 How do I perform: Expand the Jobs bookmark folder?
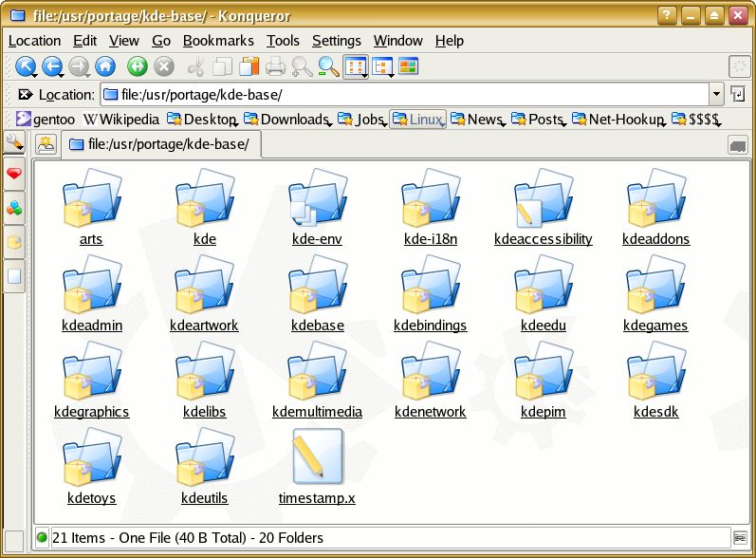(362, 120)
